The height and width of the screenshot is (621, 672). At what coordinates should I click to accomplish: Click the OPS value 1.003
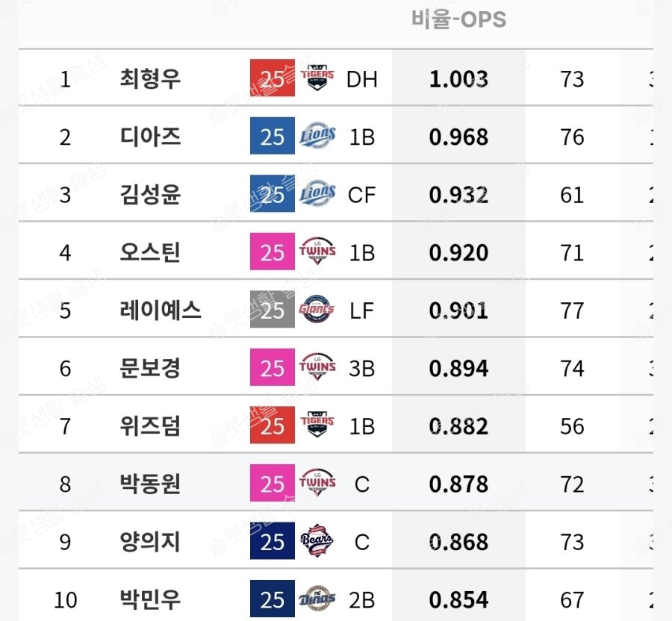click(458, 79)
